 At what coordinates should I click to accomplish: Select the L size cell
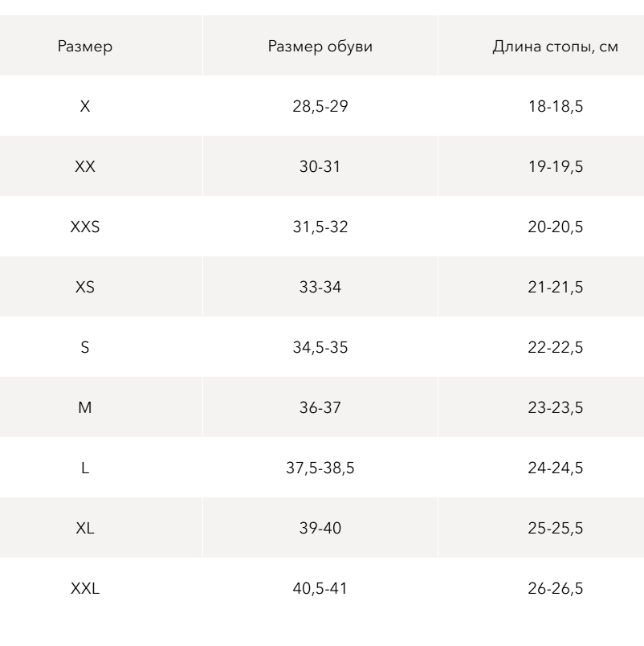point(85,468)
